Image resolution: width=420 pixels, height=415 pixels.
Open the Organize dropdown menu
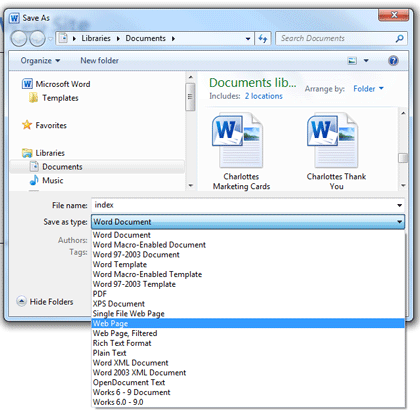[40, 61]
